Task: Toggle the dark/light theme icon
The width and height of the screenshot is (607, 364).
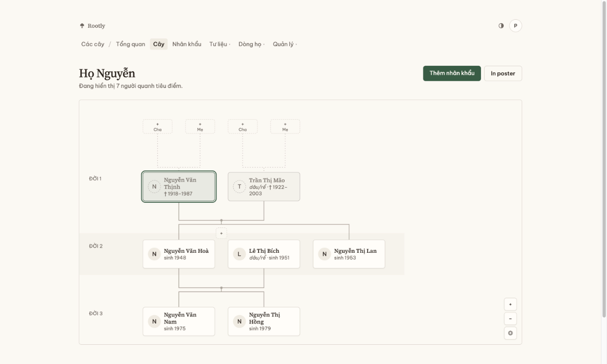Action: click(x=501, y=26)
